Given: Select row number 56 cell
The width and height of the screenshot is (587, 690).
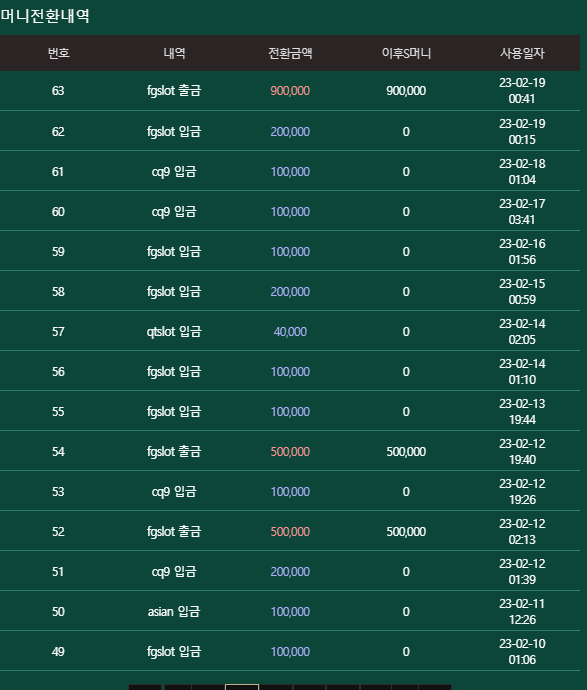Looking at the screenshot, I should click(58, 372).
